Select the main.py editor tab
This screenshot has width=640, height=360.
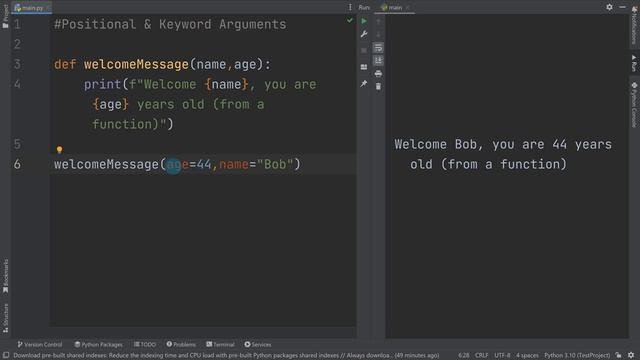pos(31,7)
